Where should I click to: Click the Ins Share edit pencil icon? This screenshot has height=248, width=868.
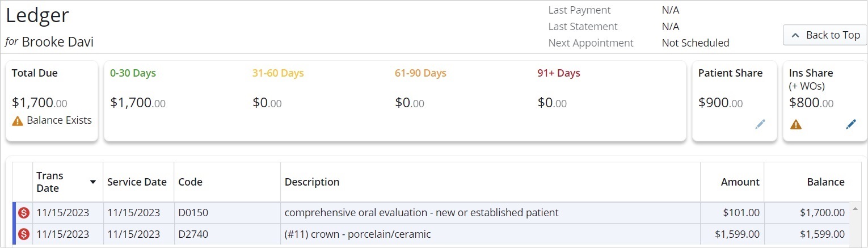[851, 124]
